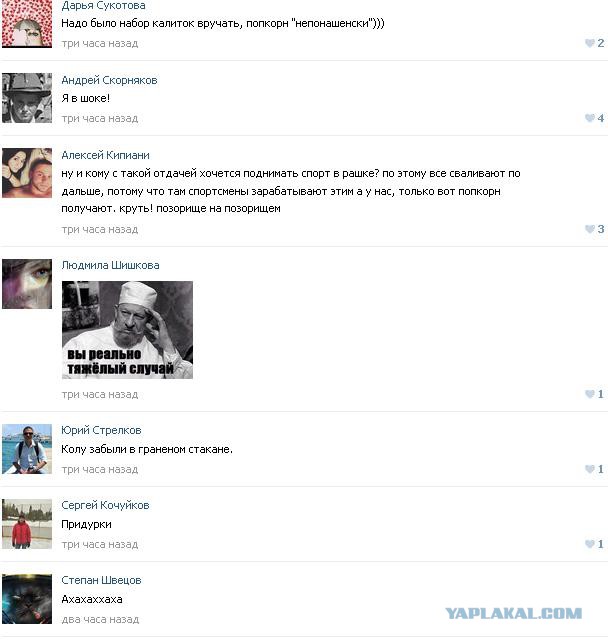The image size is (608, 643).
Task: Click heart icon on Андрей Скорняков's comment
Action: click(x=590, y=118)
